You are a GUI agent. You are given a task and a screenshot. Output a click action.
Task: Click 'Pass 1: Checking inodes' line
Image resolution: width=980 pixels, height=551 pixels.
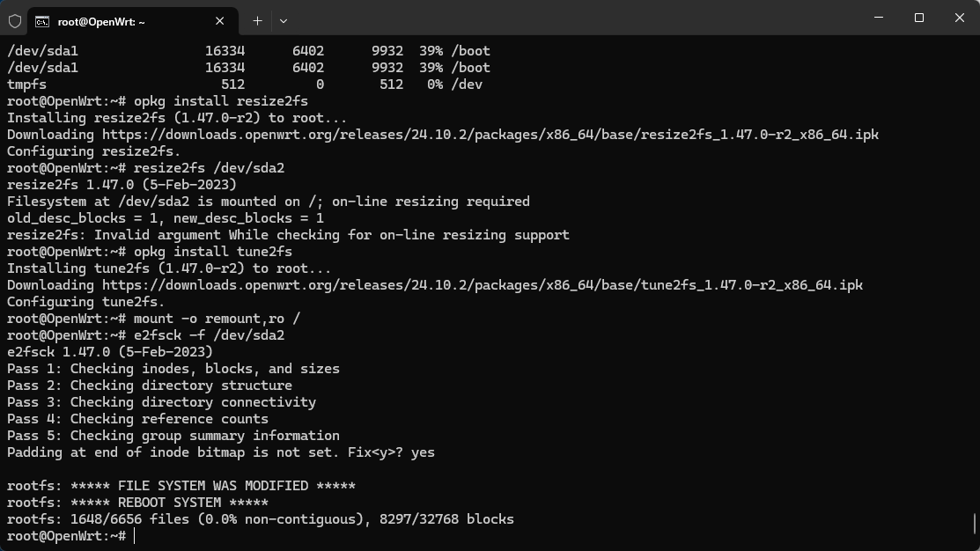pos(173,369)
